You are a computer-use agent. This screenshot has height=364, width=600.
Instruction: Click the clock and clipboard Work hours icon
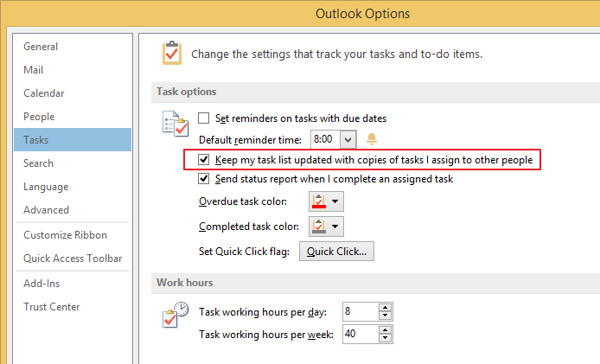click(176, 315)
